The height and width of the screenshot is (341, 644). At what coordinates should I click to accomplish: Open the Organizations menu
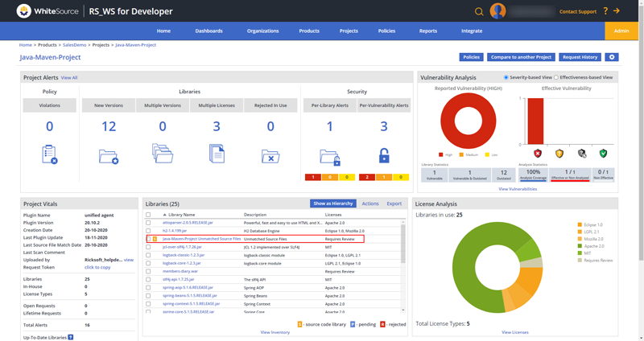click(x=263, y=31)
